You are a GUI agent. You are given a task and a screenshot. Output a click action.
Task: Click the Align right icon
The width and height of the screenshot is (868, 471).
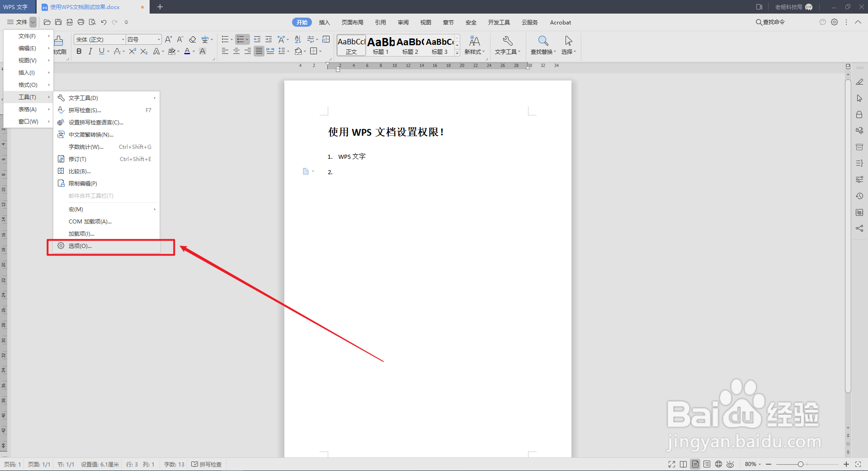tap(248, 52)
